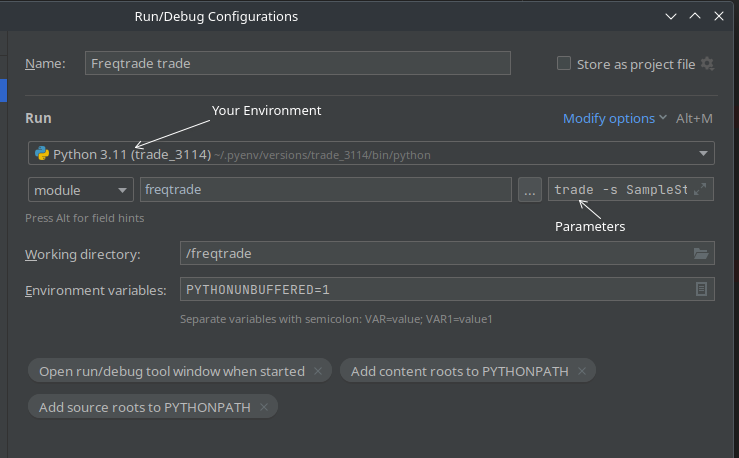
Task: Expand the 'Modify options' menu
Action: coord(614,118)
